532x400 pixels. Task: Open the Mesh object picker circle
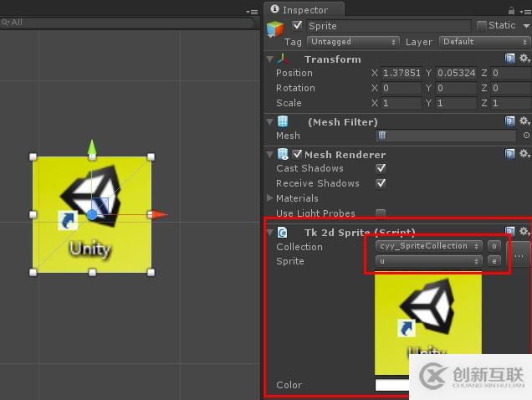[526, 136]
